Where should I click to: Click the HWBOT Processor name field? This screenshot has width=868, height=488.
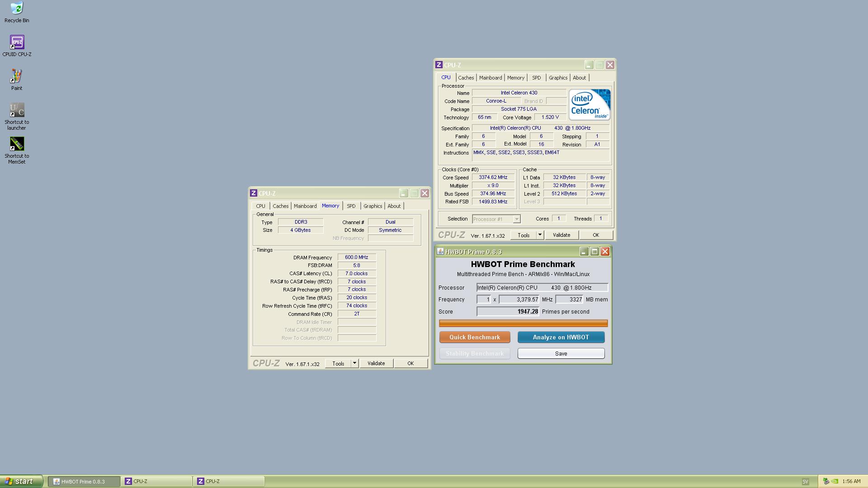coord(542,287)
